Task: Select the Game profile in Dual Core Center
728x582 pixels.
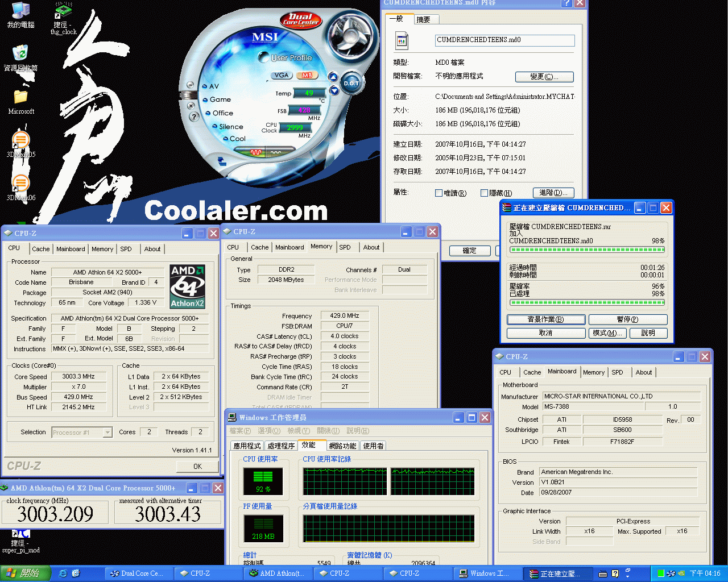Action: (x=217, y=99)
